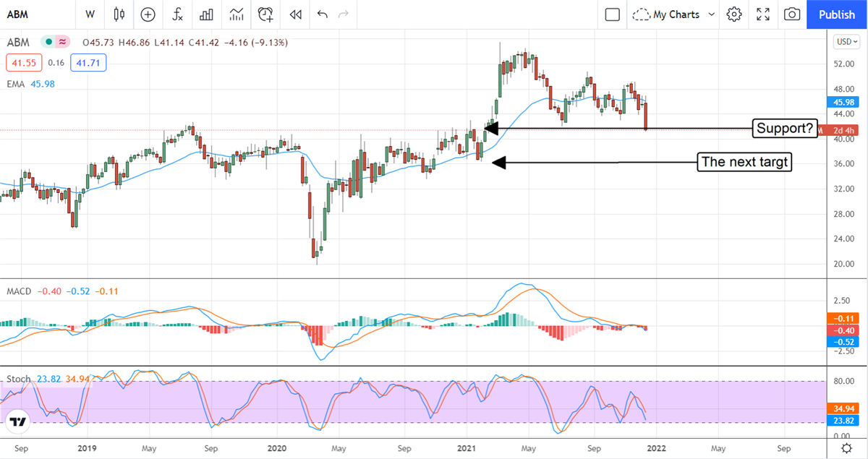Open the My Charts cloud menu
This screenshot has height=459, width=868.
tap(668, 14)
